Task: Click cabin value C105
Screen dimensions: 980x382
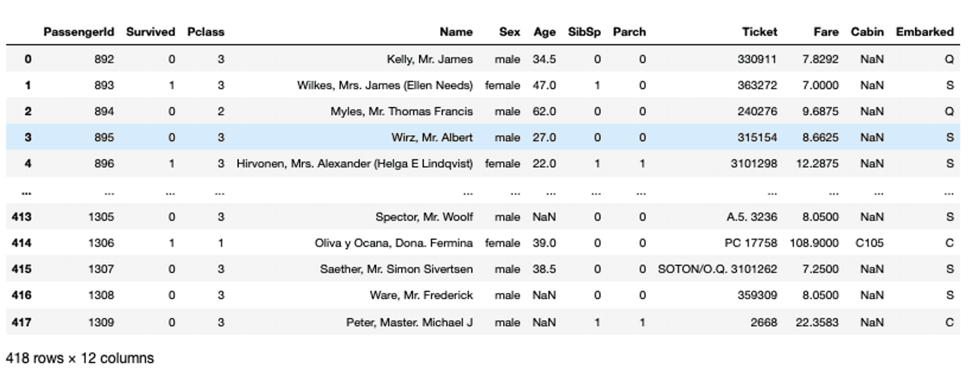Action: pyautogui.click(x=869, y=243)
